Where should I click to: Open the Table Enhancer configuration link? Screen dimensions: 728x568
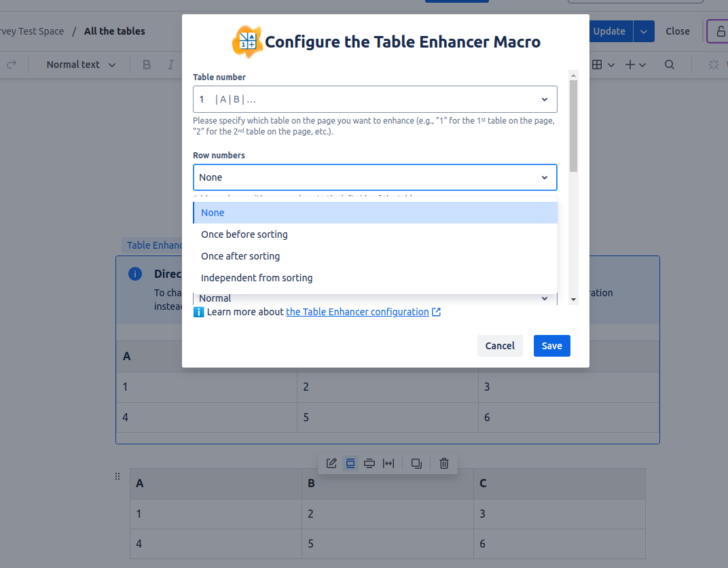[x=357, y=312]
